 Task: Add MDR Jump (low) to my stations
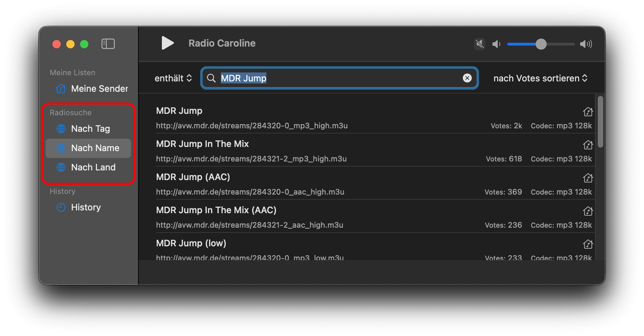tap(588, 244)
